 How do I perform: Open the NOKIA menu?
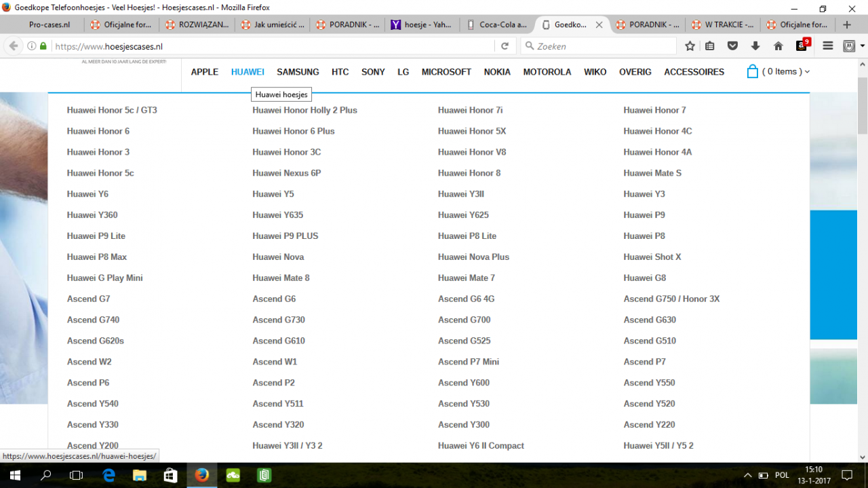point(497,72)
